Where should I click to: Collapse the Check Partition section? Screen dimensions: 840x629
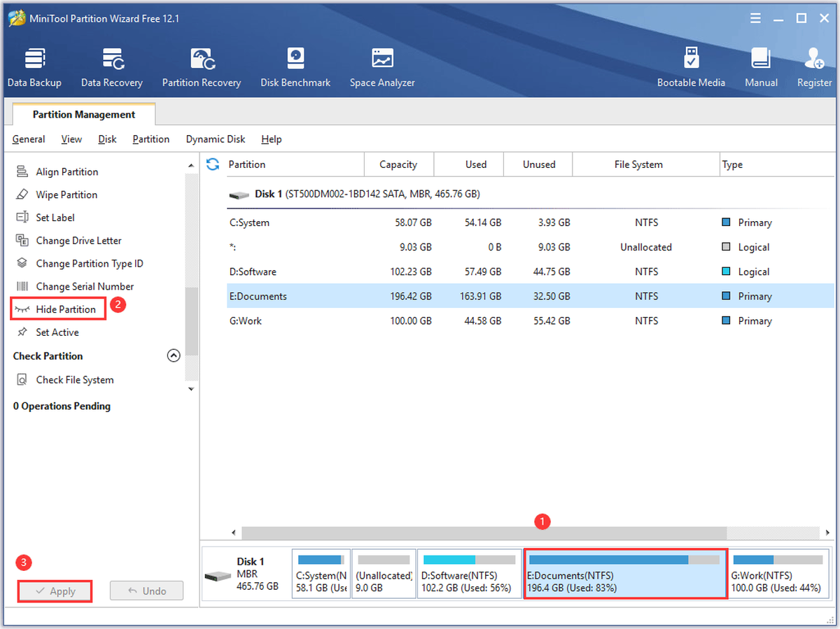click(x=174, y=355)
